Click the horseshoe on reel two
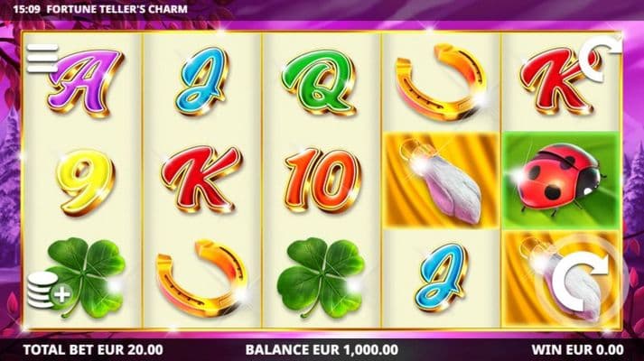The width and height of the screenshot is (644, 361). 202,278
